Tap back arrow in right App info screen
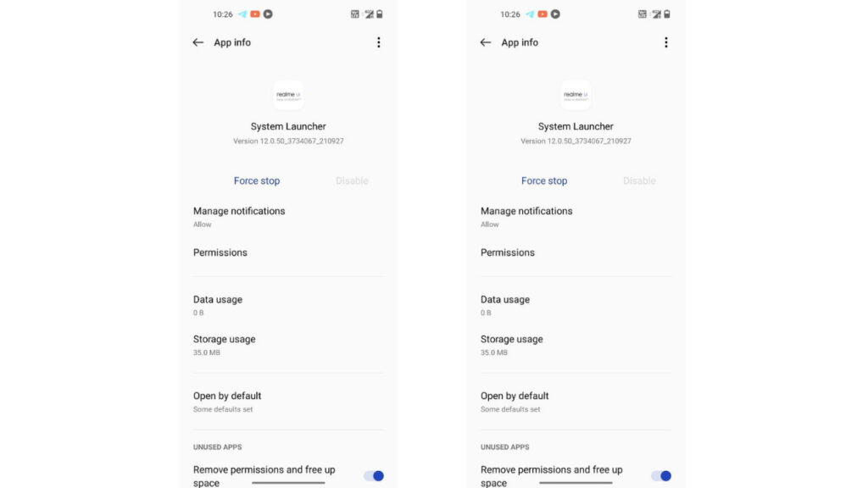Screen dimensions: 868x488 (486, 42)
